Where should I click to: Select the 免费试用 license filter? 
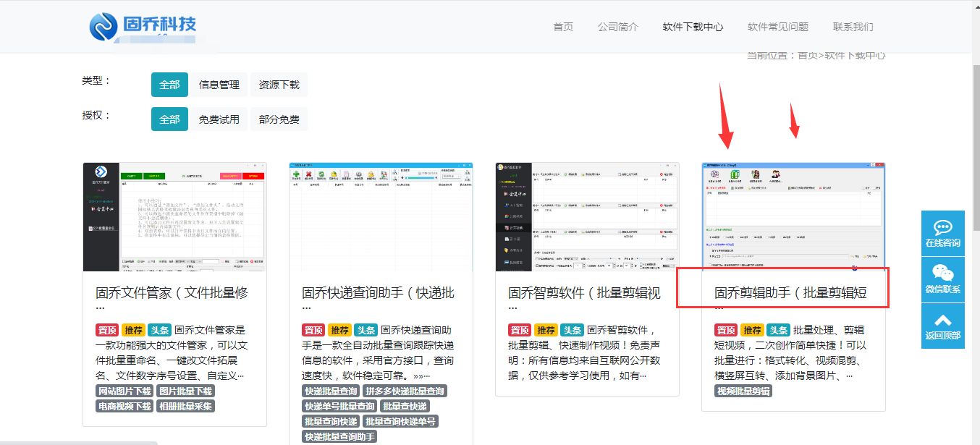tap(219, 119)
